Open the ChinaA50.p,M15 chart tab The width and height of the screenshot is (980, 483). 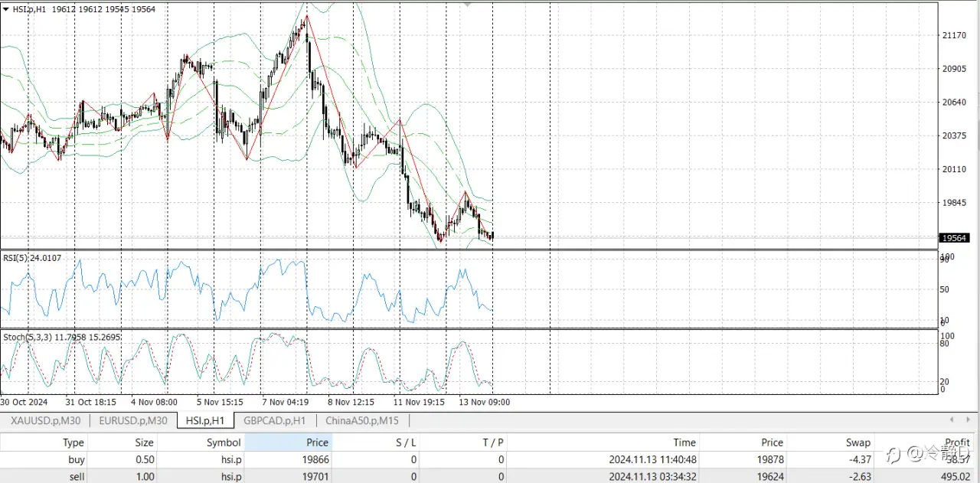361,420
